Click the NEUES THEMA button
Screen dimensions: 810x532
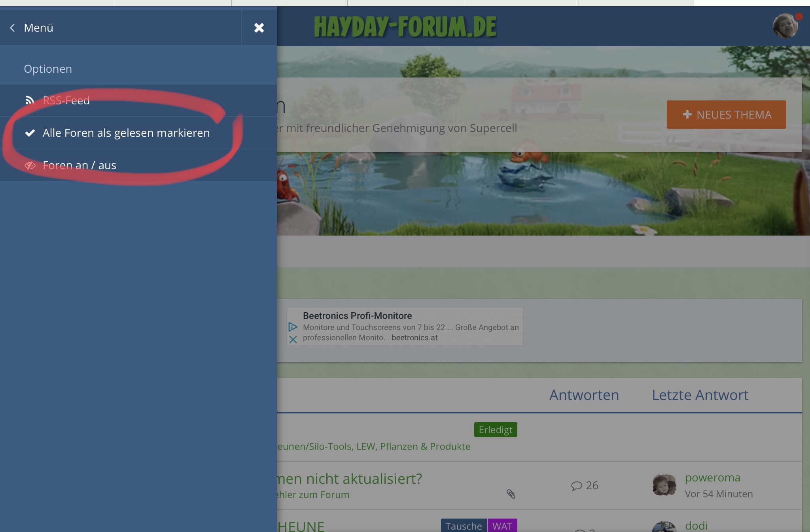pos(726,115)
